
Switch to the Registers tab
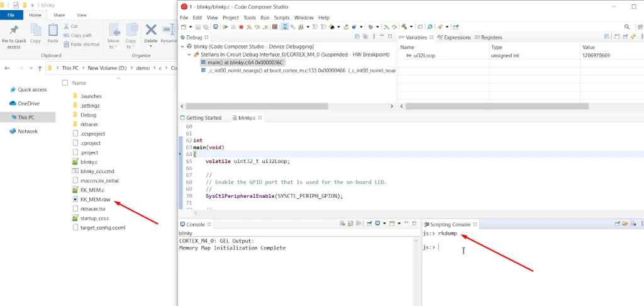[489, 37]
